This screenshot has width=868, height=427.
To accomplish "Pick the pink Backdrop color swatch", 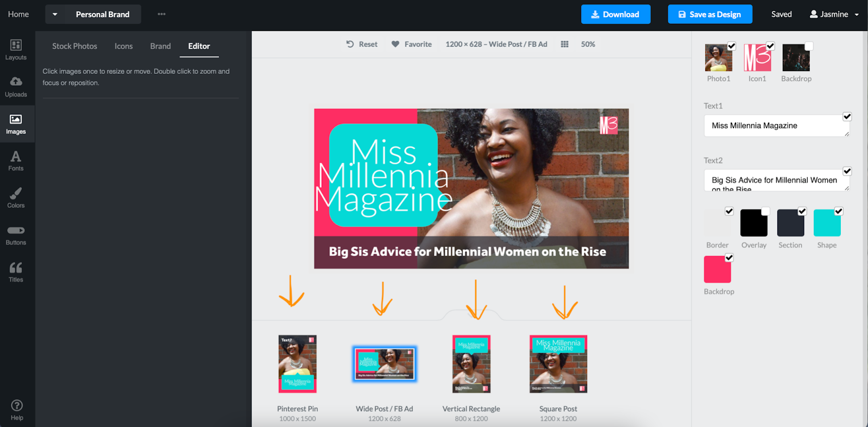I will click(717, 269).
